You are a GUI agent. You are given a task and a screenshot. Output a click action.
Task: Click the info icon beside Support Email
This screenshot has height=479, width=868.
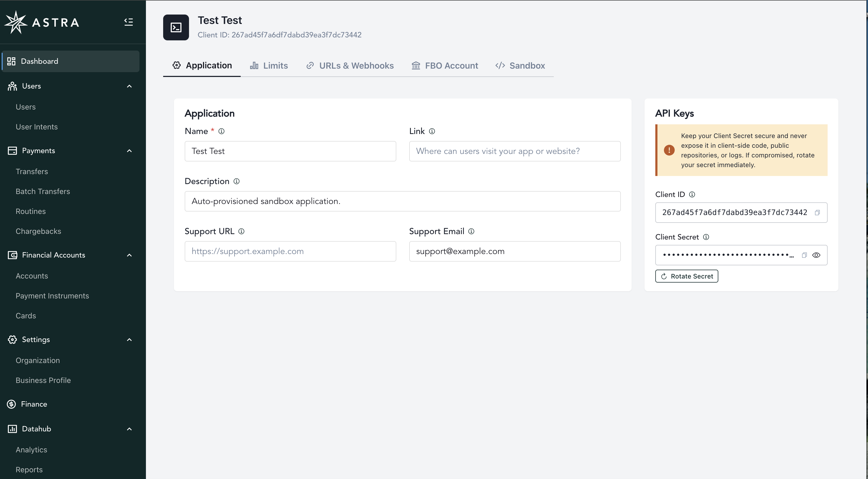tap(471, 231)
